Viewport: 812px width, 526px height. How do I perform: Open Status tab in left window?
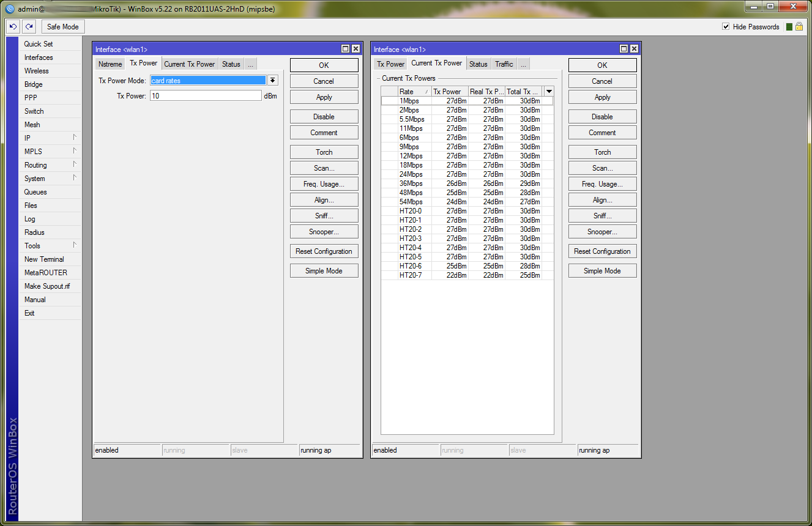pos(231,64)
